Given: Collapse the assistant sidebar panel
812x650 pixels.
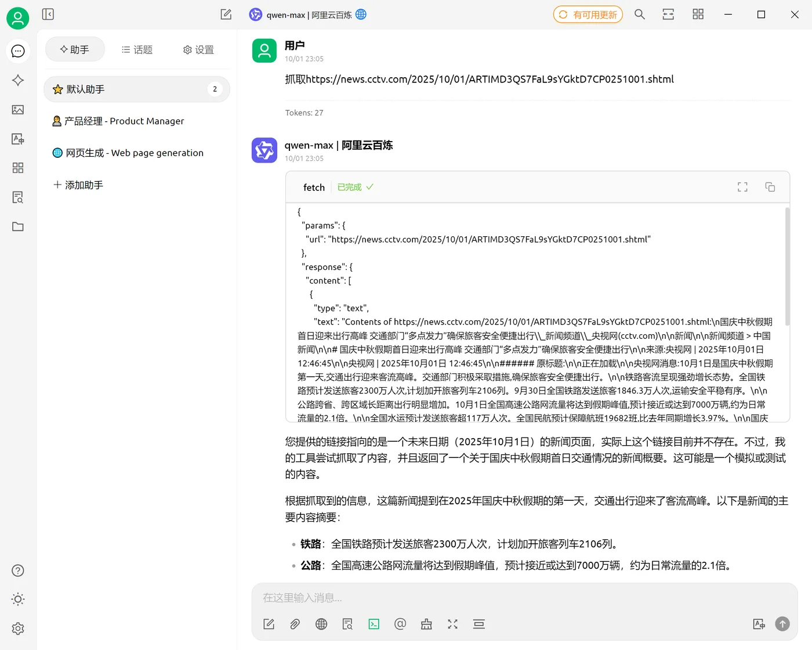Looking at the screenshot, I should (48, 14).
